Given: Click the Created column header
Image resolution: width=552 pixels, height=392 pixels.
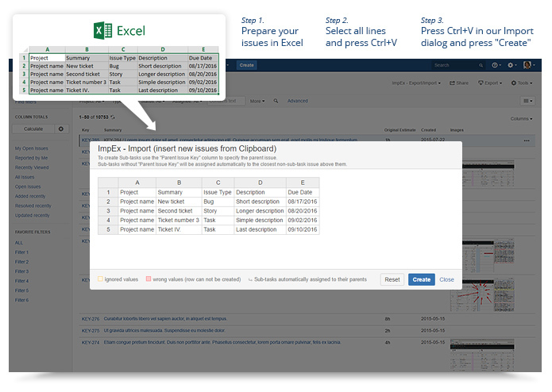Looking at the screenshot, I should coord(428,130).
